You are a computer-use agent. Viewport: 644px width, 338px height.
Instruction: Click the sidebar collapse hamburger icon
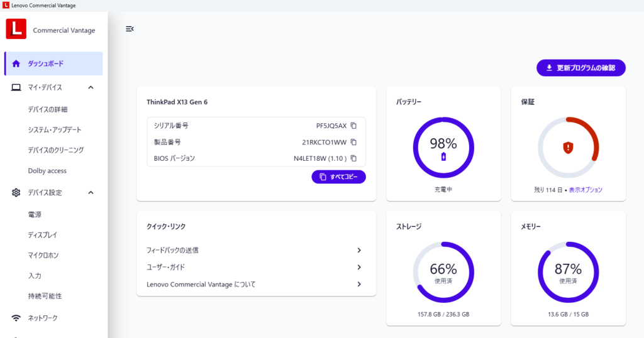[130, 29]
